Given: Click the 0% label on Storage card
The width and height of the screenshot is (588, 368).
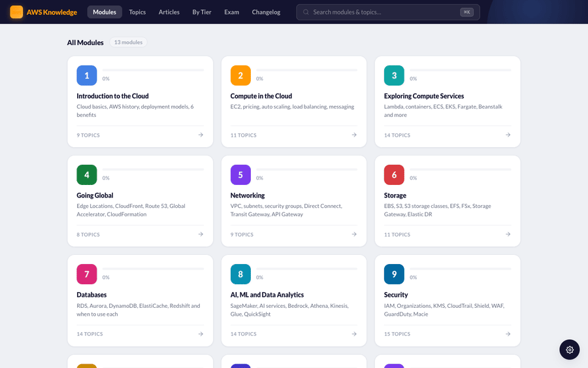Looking at the screenshot, I should click(414, 178).
